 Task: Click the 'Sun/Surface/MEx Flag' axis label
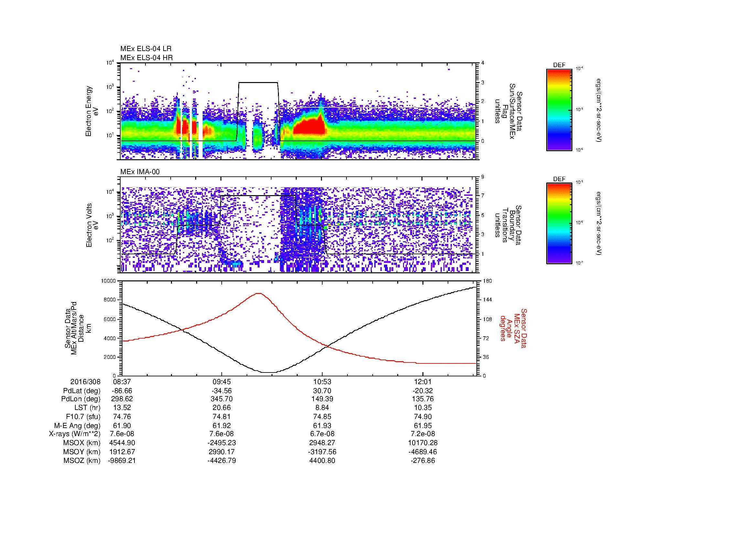[x=508, y=111]
